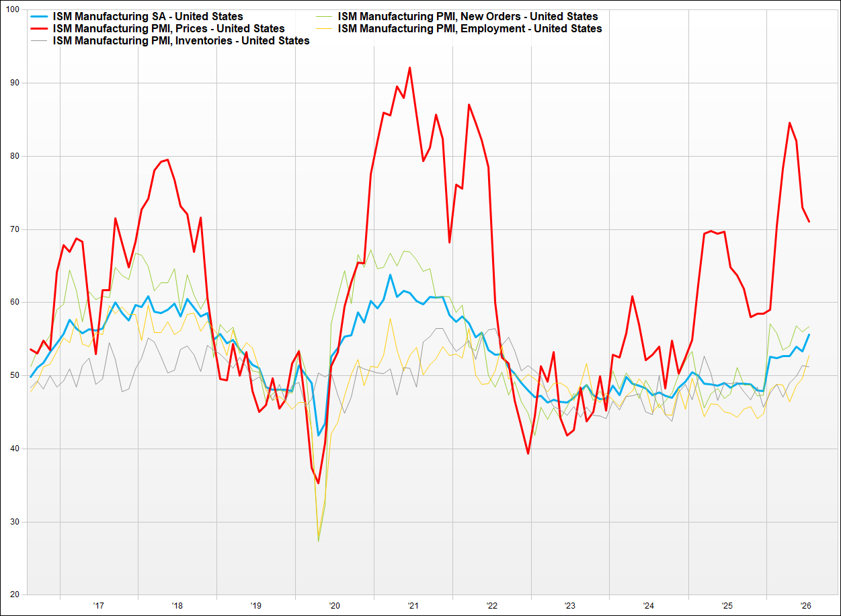The height and width of the screenshot is (616, 841).
Task: Click the ISM Manufacturing PMI, Inventories legend label
Action: pyautogui.click(x=181, y=40)
